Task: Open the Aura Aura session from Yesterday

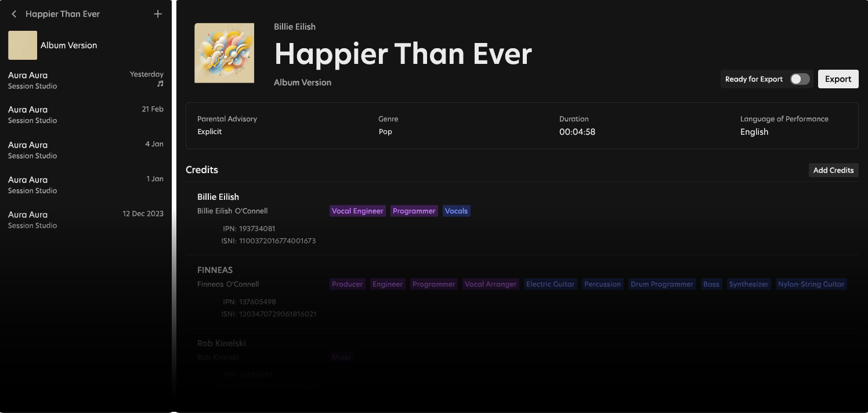Action: click(86, 80)
